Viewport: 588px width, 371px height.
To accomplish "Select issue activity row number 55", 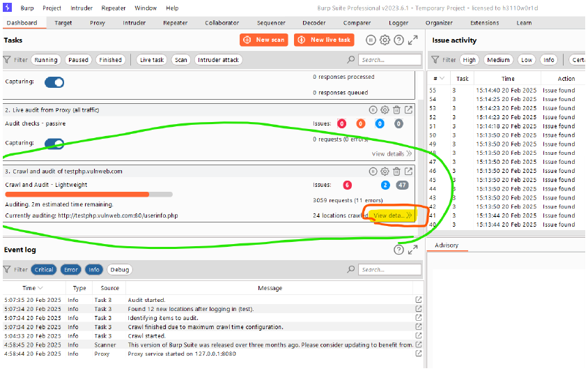I will (506, 91).
